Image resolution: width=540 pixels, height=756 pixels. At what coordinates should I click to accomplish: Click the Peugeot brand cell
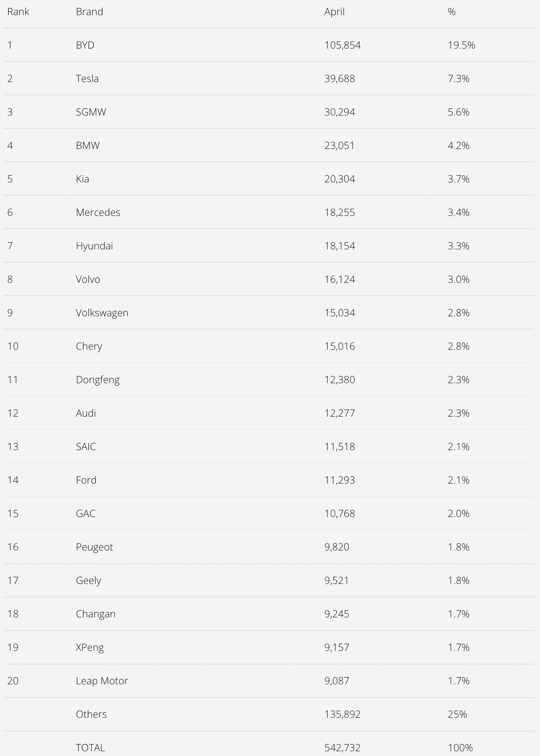tap(94, 547)
